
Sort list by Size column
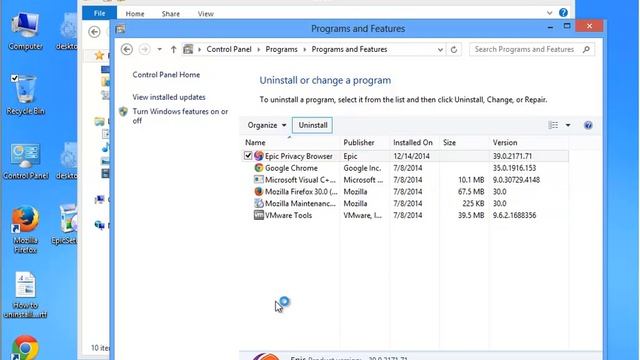point(449,142)
